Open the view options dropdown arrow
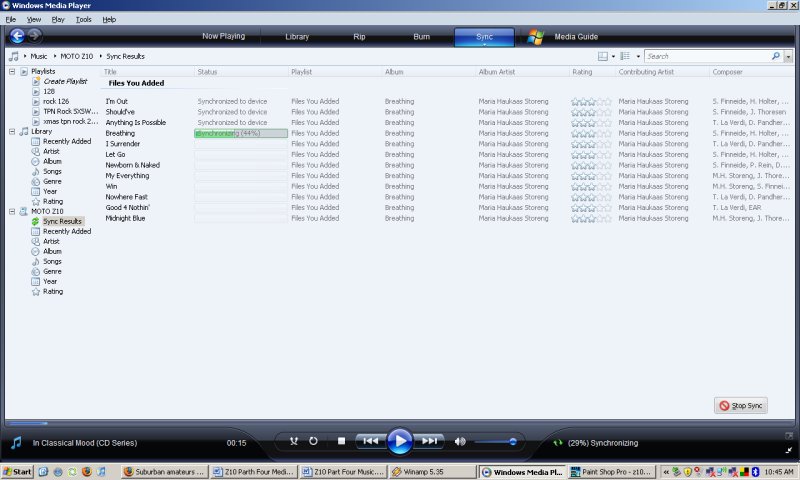This screenshot has width=800, height=480. point(613,57)
